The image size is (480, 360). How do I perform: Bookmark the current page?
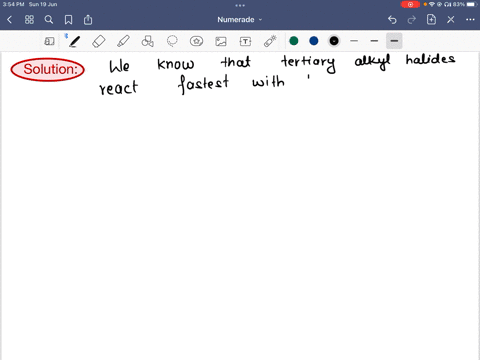pyautogui.click(x=68, y=20)
